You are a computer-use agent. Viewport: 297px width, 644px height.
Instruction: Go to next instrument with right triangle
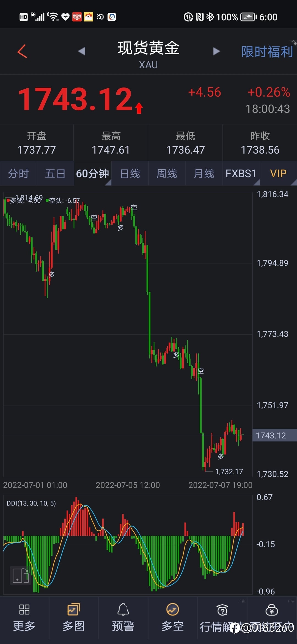coord(216,51)
